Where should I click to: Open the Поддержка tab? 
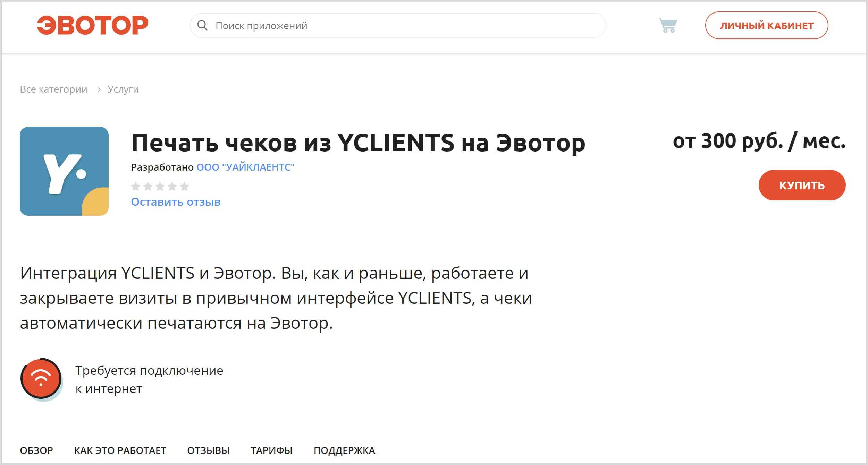pyautogui.click(x=344, y=450)
